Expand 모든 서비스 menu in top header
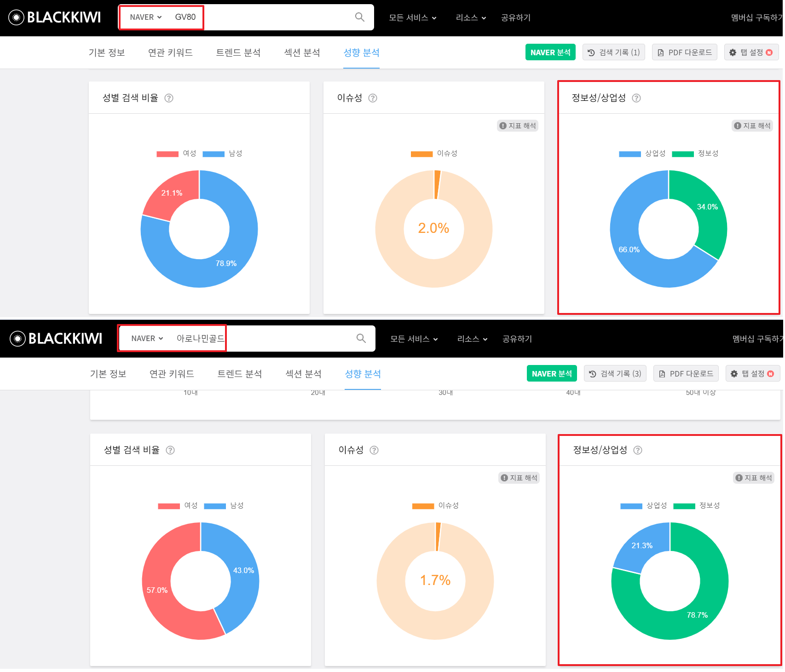The image size is (785, 672). click(x=413, y=17)
